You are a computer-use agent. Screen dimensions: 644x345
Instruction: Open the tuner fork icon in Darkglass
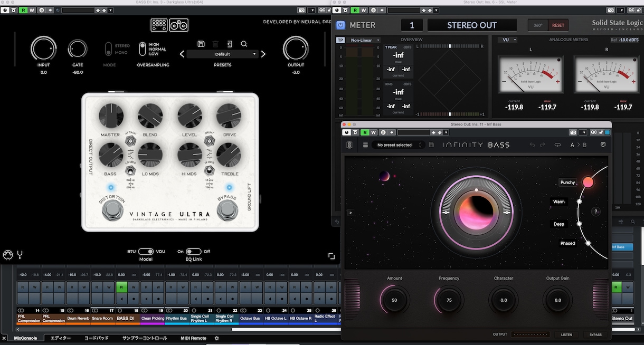[20, 255]
